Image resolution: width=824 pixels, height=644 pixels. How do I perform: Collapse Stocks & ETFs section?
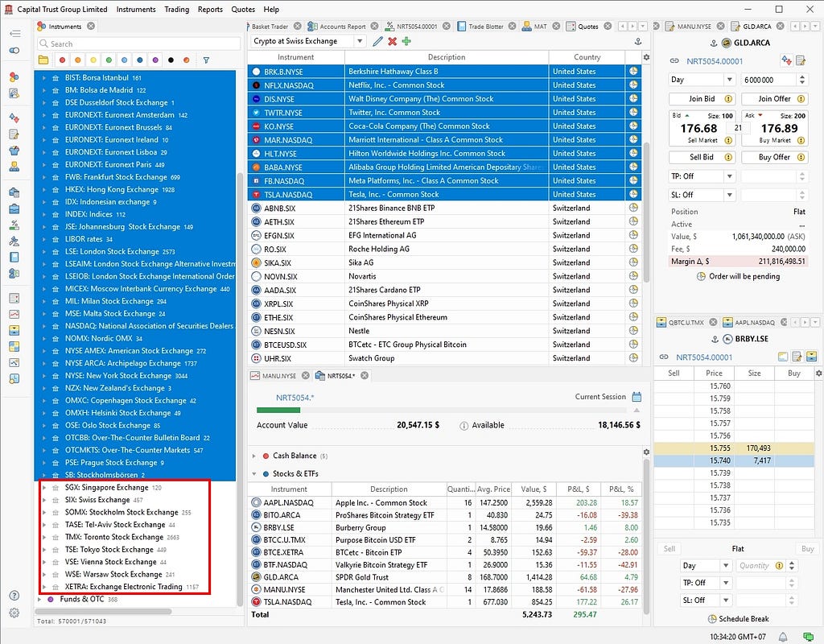253,473
